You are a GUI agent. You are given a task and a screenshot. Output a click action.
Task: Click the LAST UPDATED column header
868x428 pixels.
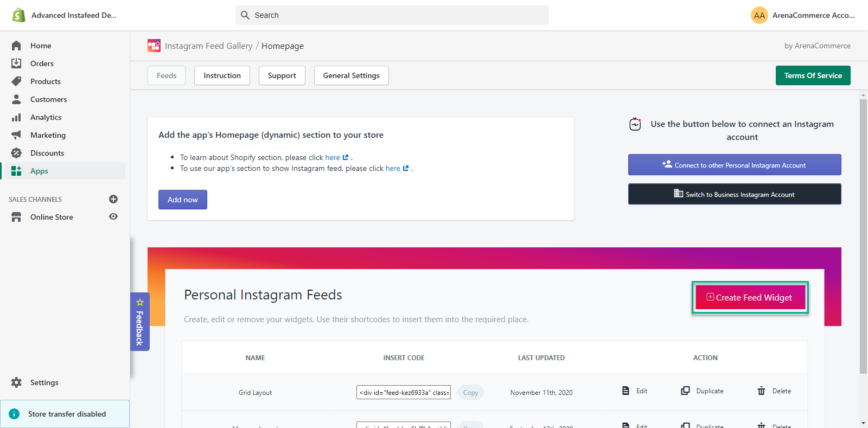[541, 358]
